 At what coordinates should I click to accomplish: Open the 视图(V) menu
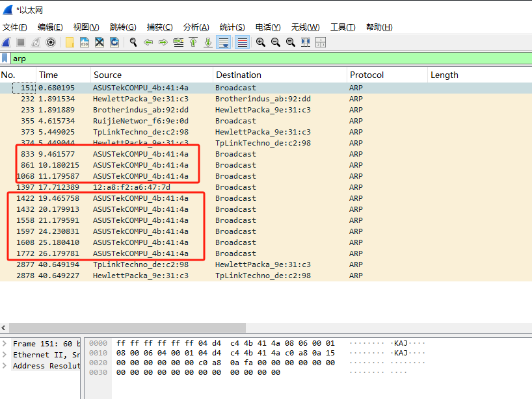[86, 27]
